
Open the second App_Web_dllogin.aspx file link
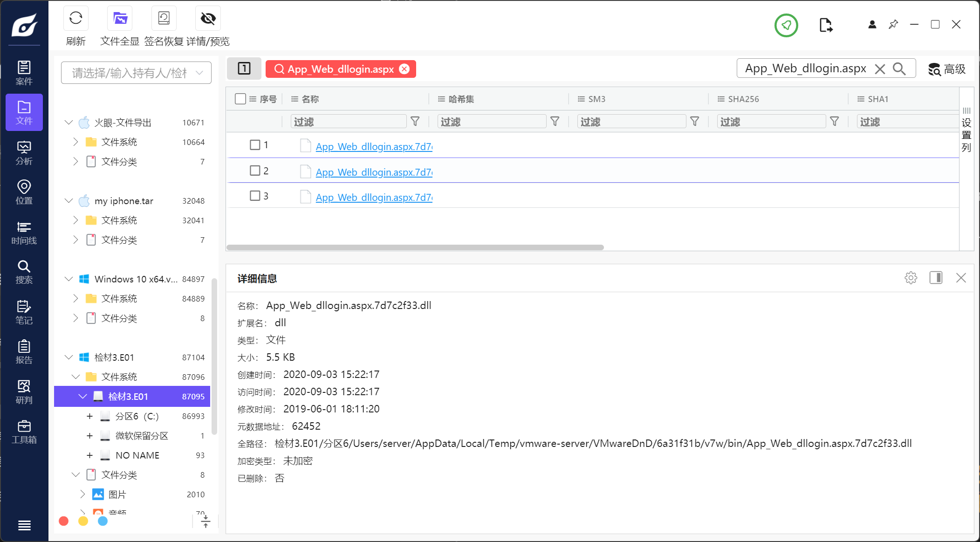pos(374,172)
